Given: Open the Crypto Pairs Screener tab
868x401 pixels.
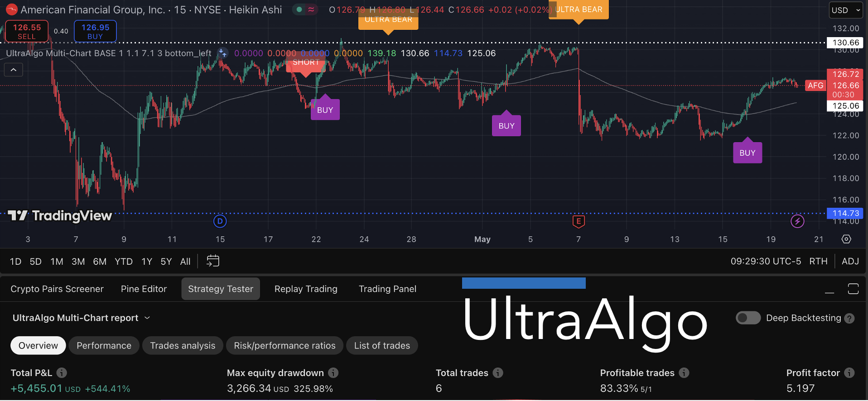Looking at the screenshot, I should pyautogui.click(x=57, y=289).
